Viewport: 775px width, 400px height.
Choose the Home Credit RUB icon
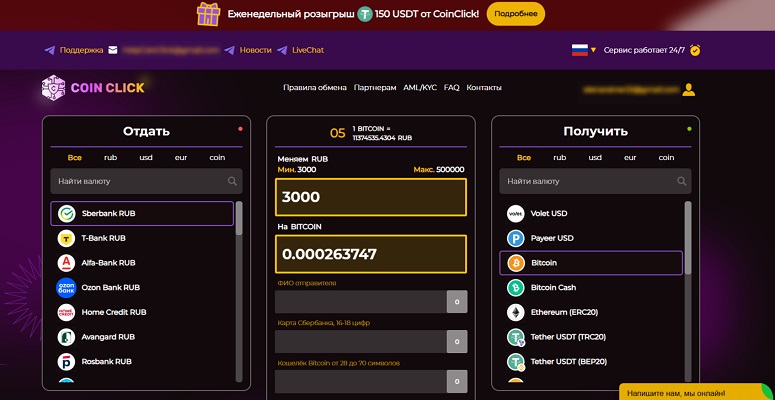pyautogui.click(x=66, y=312)
